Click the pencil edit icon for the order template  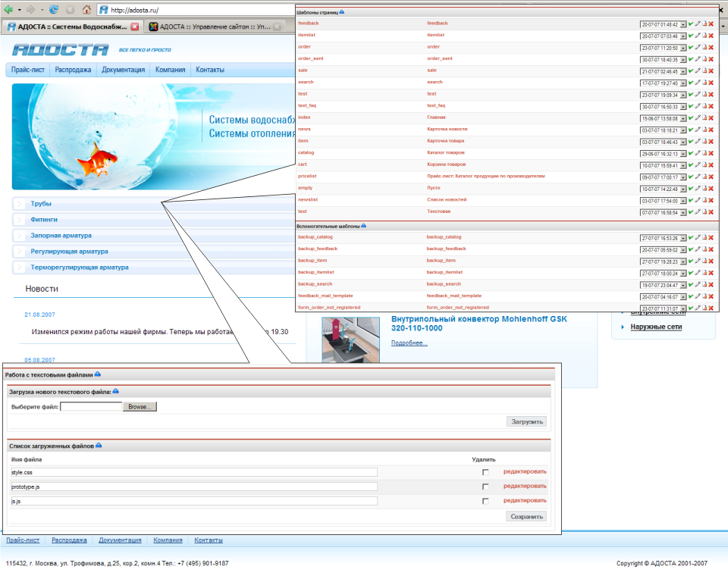coord(698,48)
